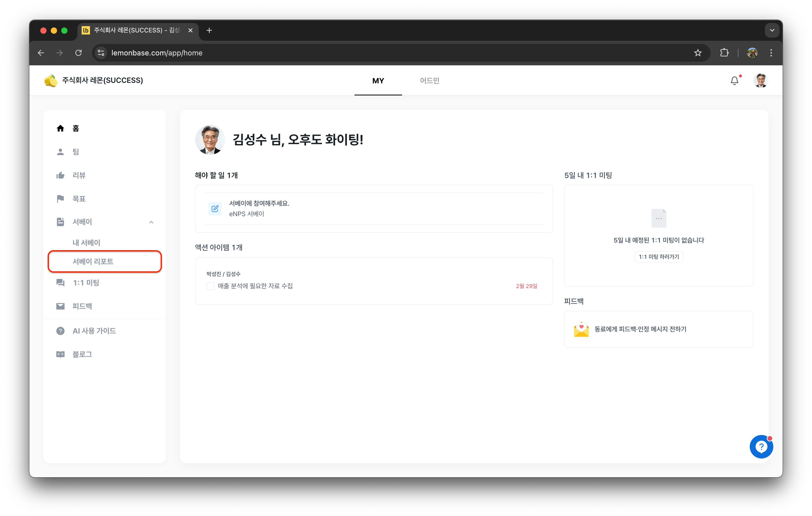Open the notifications bell
812x516 pixels.
[x=735, y=81]
